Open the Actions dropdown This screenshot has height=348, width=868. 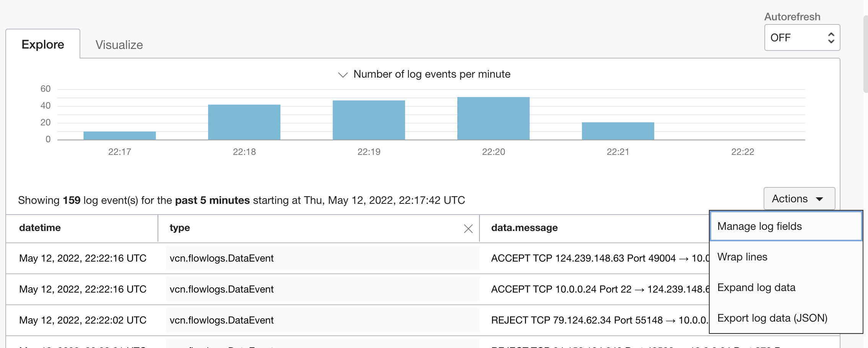(x=799, y=198)
